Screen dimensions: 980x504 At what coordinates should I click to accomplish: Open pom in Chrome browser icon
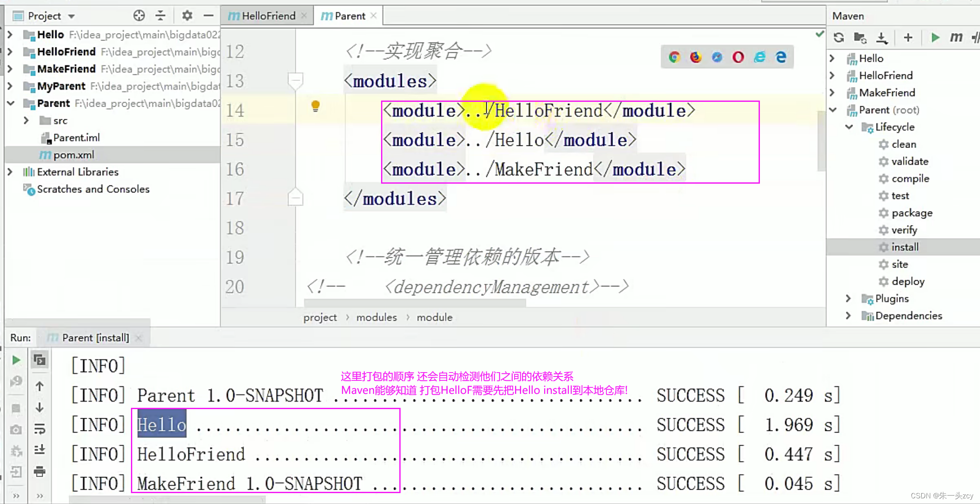(x=674, y=57)
